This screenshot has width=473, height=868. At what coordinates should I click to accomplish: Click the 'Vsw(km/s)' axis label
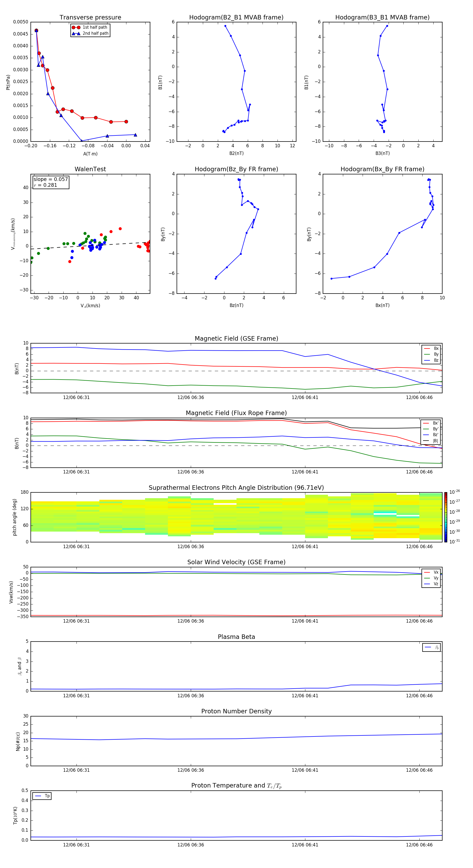click(x=11, y=592)
